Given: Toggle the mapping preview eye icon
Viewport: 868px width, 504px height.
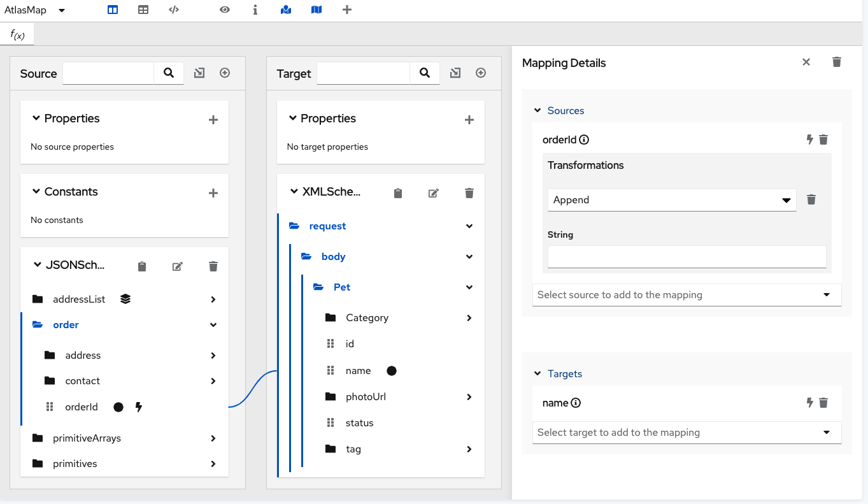Looking at the screenshot, I should 225,10.
